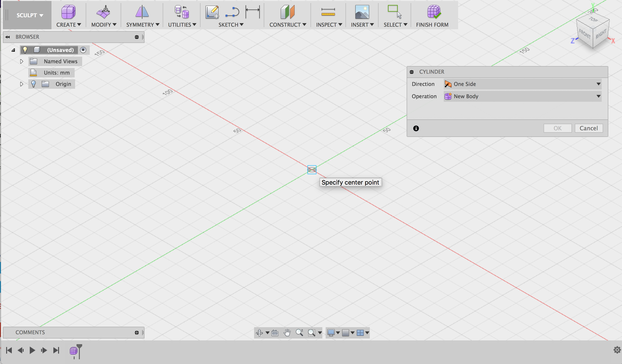
Task: Expand the Named Views tree node
Action: (x=21, y=61)
